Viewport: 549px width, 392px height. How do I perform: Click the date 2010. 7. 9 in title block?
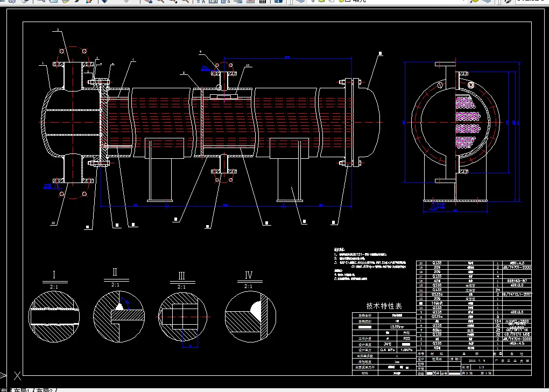477,361
